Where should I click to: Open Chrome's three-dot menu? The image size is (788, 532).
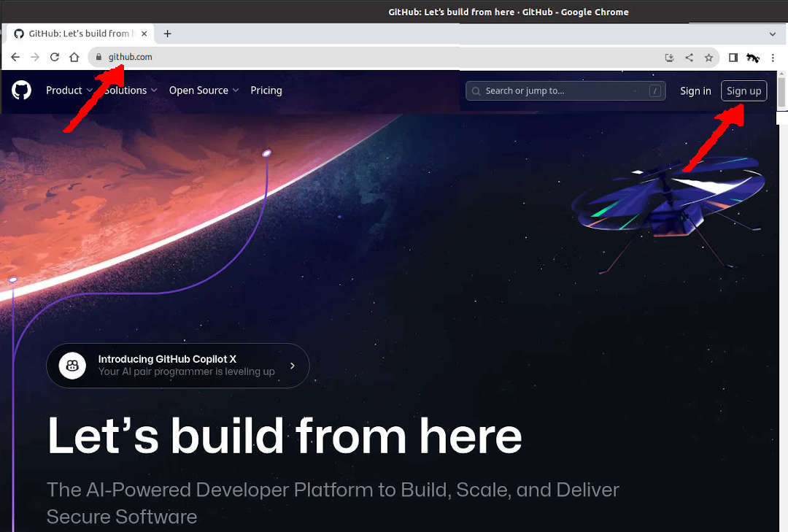[773, 58]
